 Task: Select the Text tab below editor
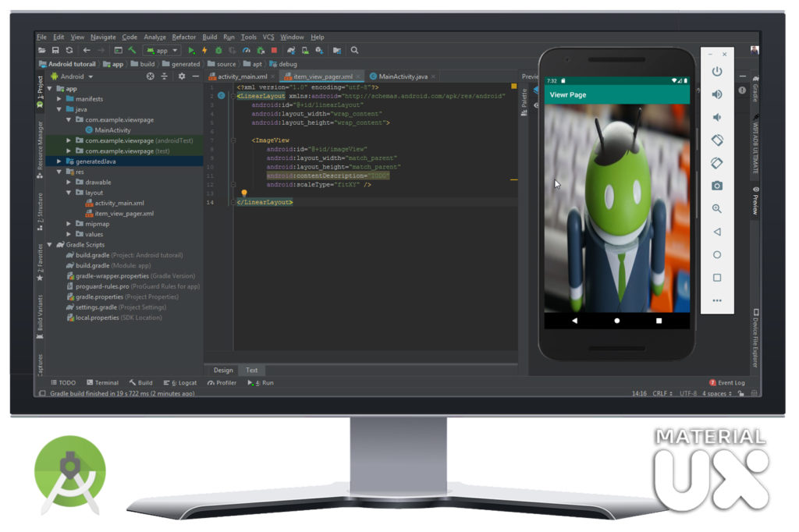[x=252, y=371]
